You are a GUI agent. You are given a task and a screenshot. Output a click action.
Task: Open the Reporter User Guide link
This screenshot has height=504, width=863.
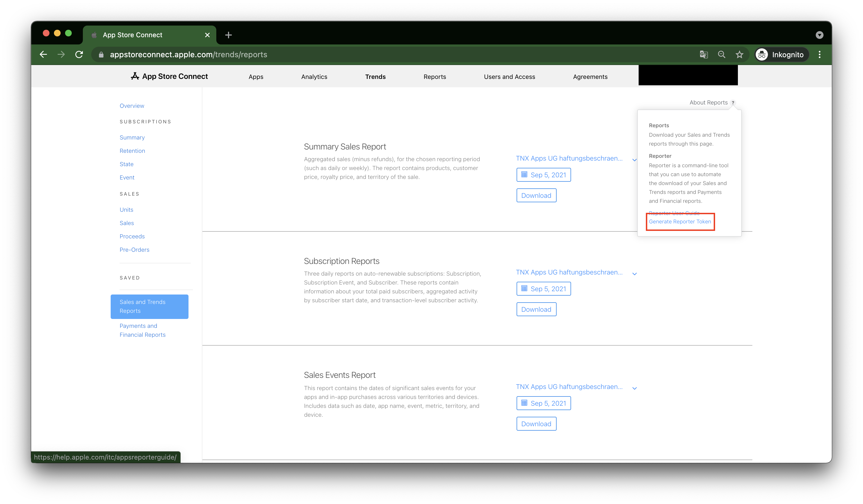tap(674, 213)
